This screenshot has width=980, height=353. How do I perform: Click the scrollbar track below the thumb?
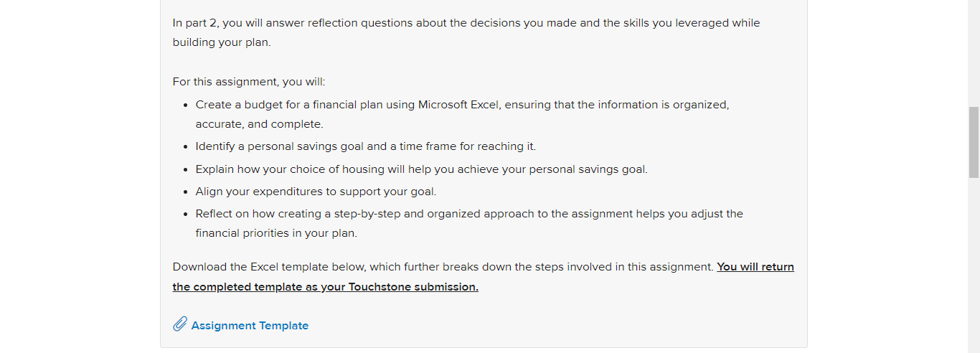click(x=974, y=265)
